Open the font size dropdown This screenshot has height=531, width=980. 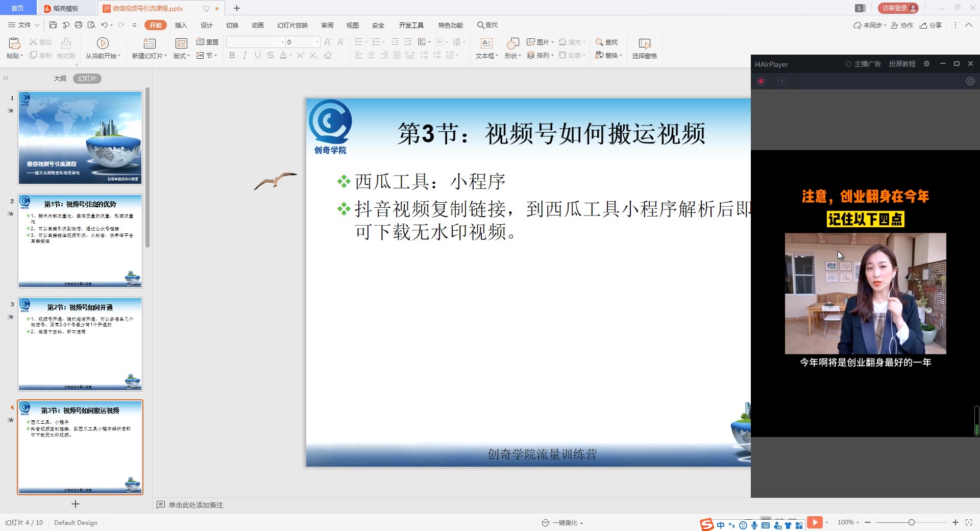click(x=317, y=42)
